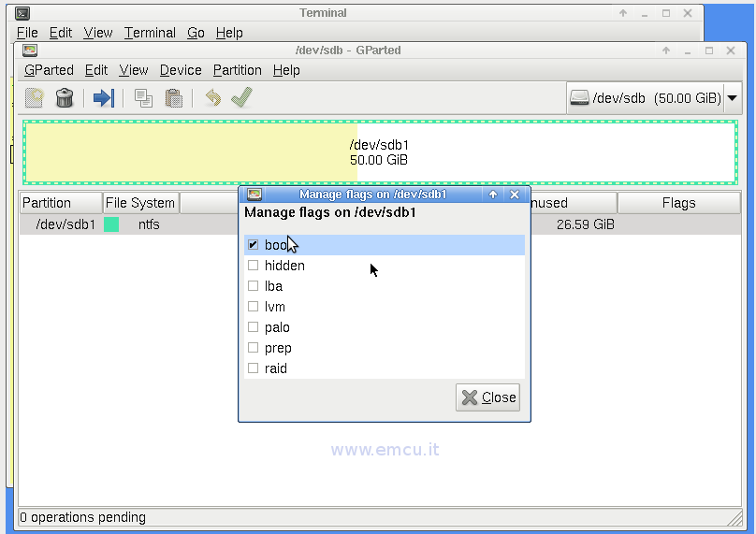Image resolution: width=756 pixels, height=534 pixels.
Task: Enable the lvm flag checkbox
Action: pos(254,307)
